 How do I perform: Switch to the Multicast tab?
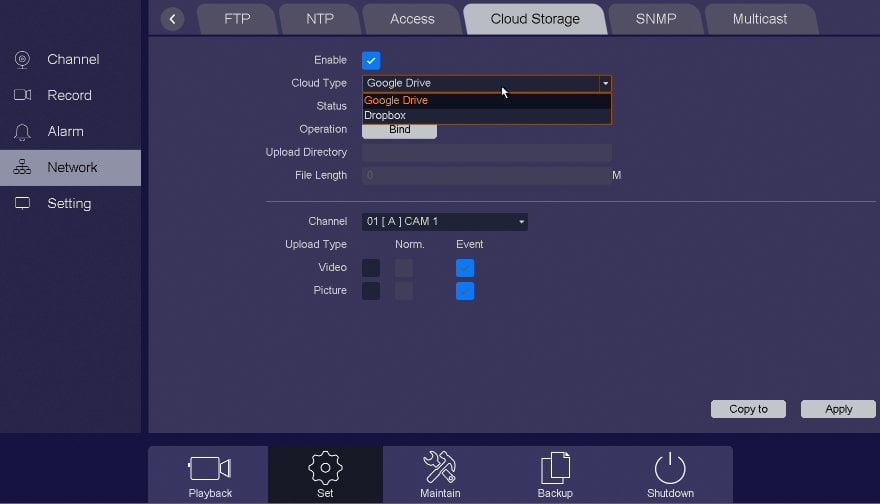(759, 19)
